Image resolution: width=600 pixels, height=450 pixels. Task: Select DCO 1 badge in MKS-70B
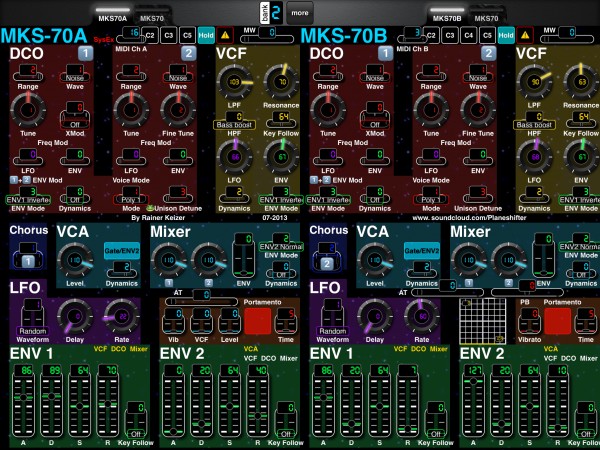click(x=385, y=54)
